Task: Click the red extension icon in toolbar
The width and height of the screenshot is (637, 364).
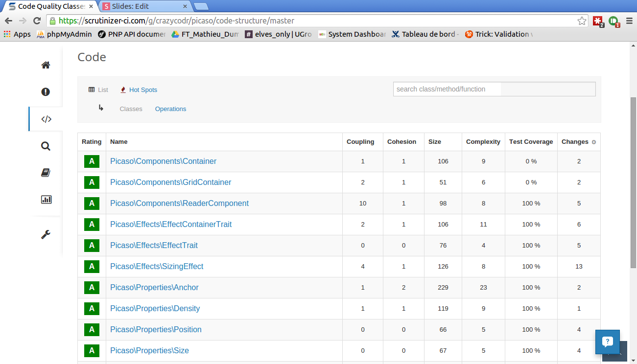Action: (x=598, y=21)
